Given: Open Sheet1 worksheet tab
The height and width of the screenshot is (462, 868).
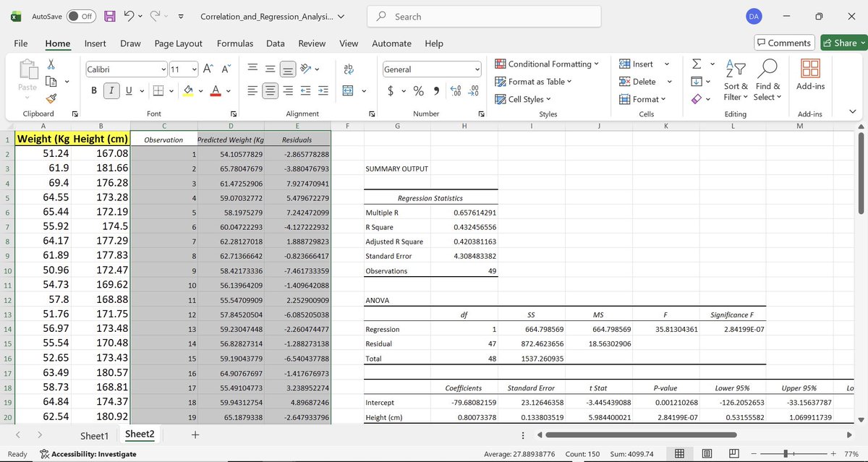Looking at the screenshot, I should click(94, 435).
